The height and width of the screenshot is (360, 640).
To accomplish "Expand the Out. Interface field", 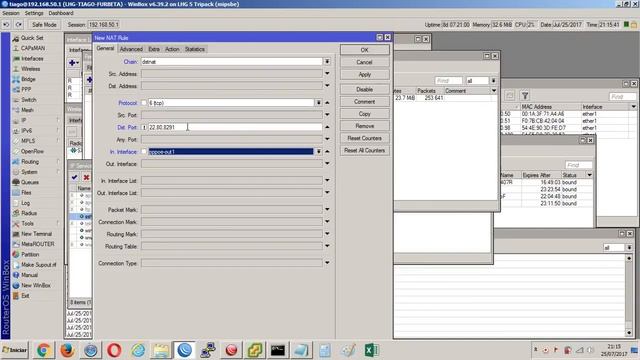I will click(327, 164).
